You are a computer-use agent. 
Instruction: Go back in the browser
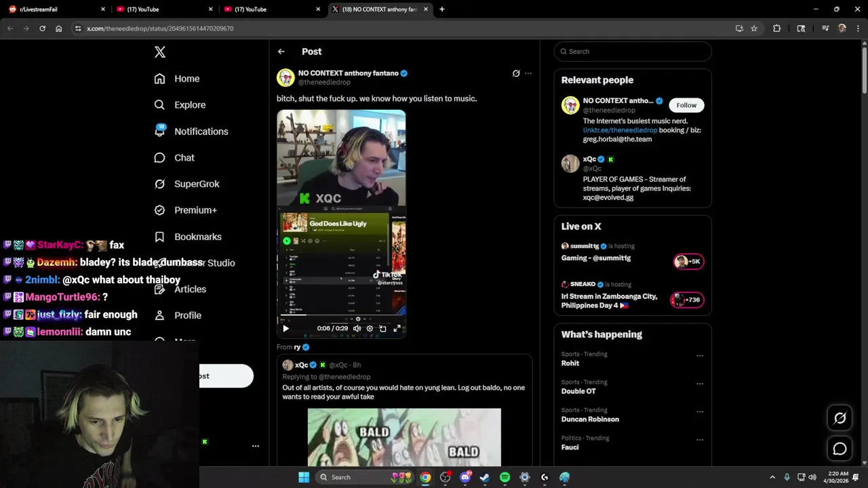pyautogui.click(x=9, y=28)
